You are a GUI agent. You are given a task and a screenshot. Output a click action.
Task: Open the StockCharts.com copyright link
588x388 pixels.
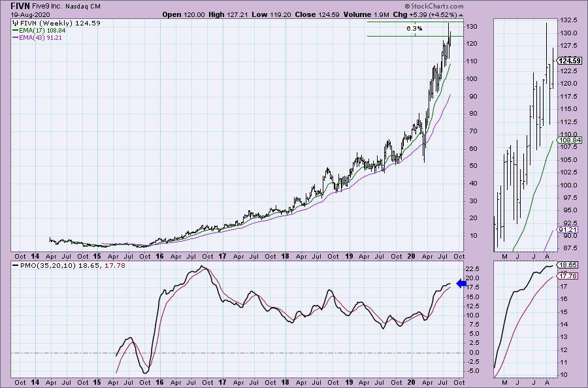coord(434,6)
